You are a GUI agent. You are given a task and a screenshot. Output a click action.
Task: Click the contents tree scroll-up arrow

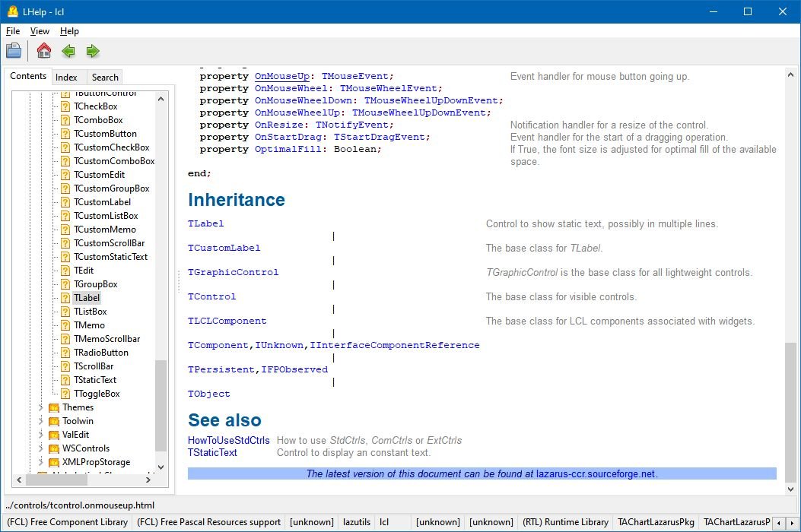[x=161, y=99]
